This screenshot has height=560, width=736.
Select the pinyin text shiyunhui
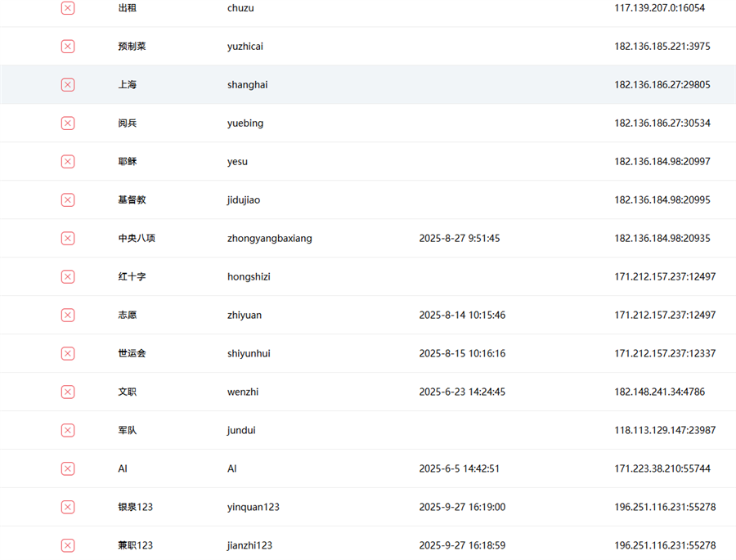[249, 354]
